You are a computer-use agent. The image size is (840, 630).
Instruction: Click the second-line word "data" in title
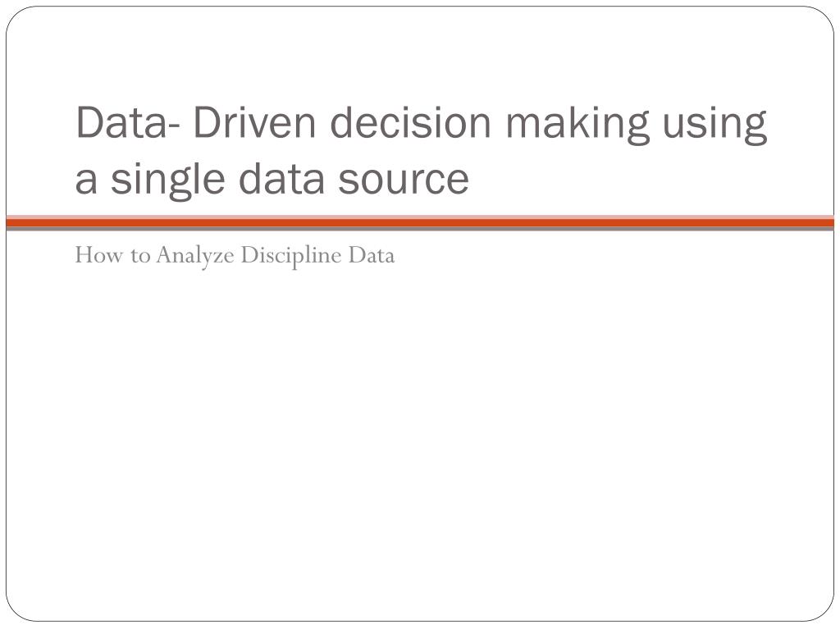click(x=281, y=179)
